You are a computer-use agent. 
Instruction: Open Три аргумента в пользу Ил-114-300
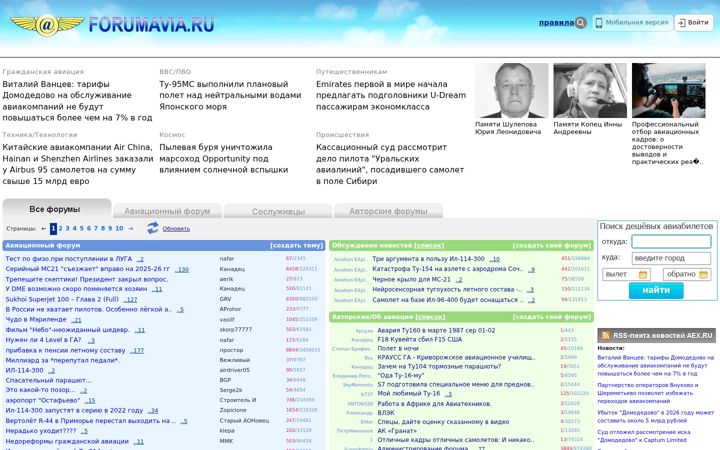[x=428, y=259]
